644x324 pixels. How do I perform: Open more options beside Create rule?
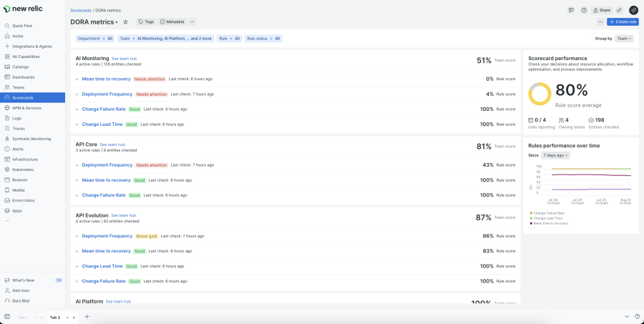[600, 21]
